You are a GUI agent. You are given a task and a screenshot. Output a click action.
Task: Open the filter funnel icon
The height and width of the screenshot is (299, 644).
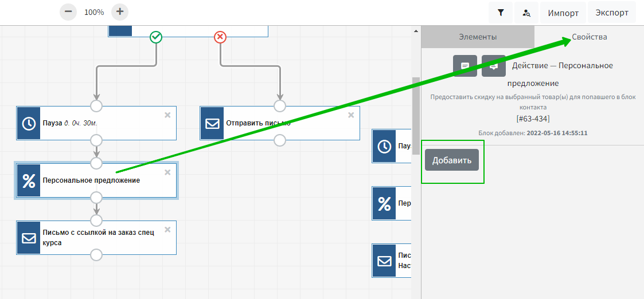coord(501,13)
